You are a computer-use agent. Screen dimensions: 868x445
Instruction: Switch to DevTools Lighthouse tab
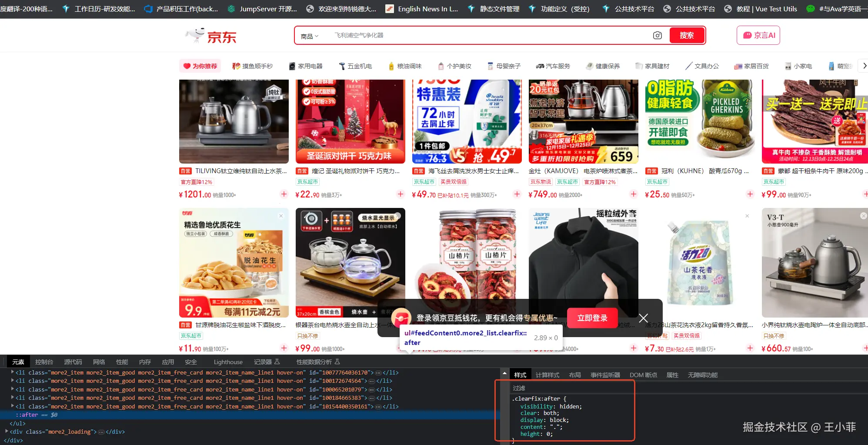228,362
